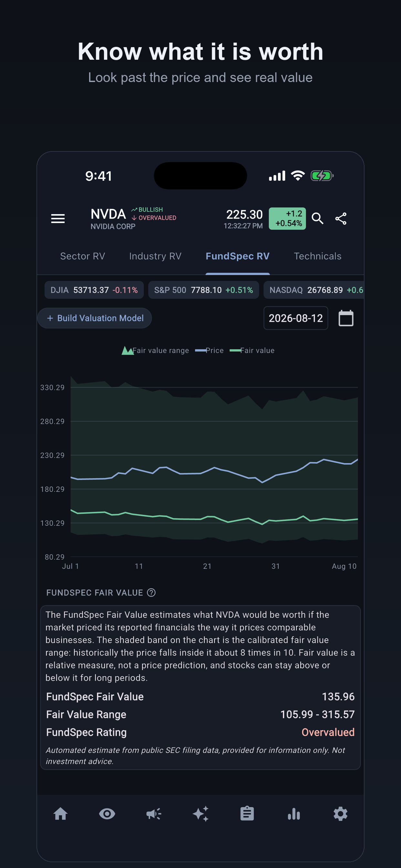Toggle Fair value range legend item
This screenshot has width=401, height=868.
(x=155, y=350)
